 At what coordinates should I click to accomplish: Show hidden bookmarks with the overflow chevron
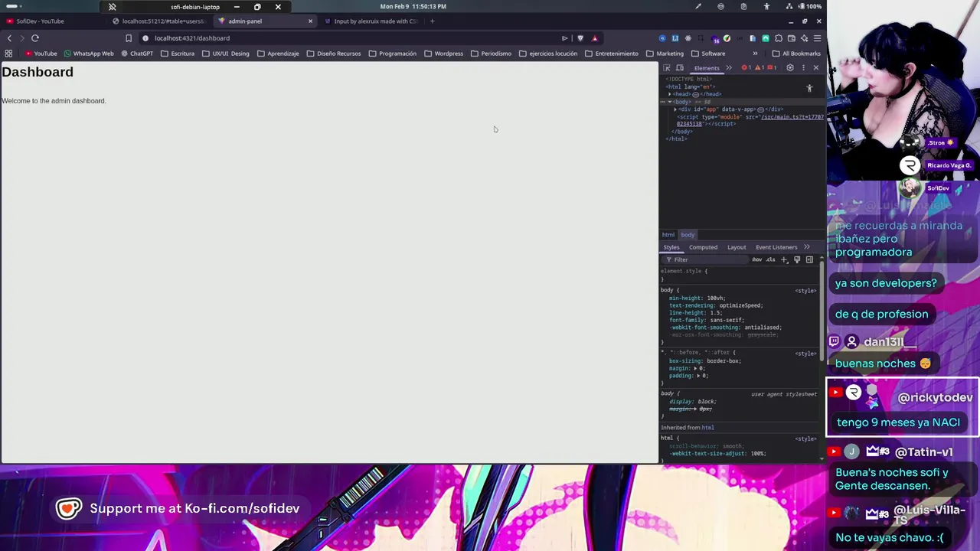pos(755,54)
